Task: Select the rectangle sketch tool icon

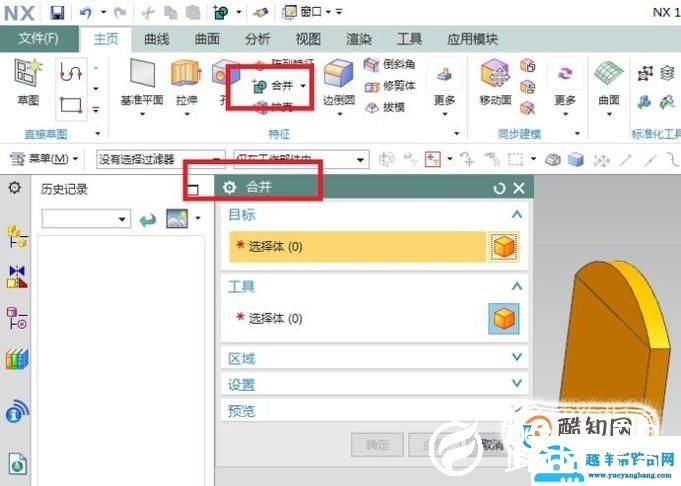Action: pyautogui.click(x=70, y=105)
